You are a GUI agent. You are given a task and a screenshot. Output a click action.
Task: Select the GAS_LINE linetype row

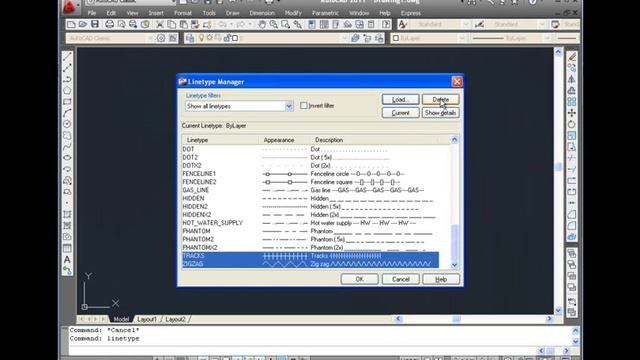click(x=310, y=190)
